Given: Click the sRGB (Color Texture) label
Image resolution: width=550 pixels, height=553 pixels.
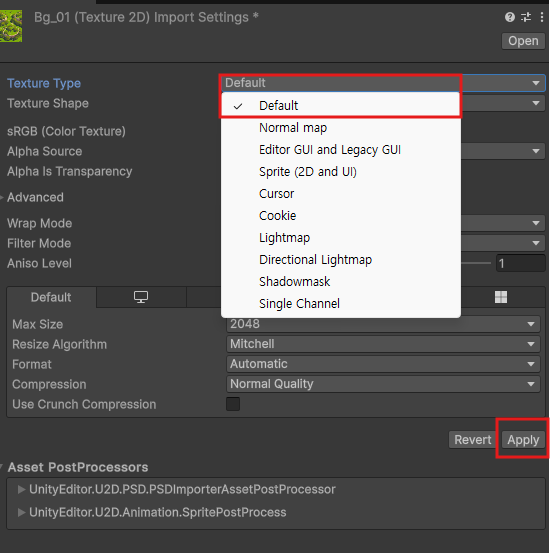Looking at the screenshot, I should (x=66, y=132).
